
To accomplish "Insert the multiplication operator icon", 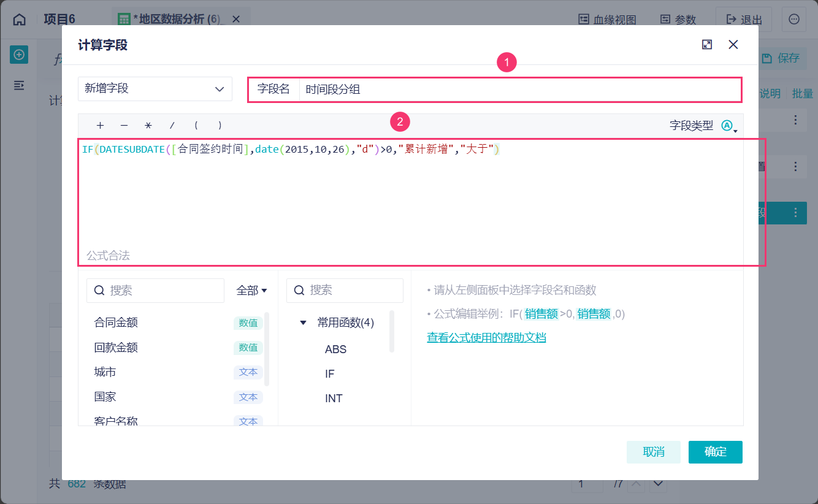I will click(x=147, y=125).
